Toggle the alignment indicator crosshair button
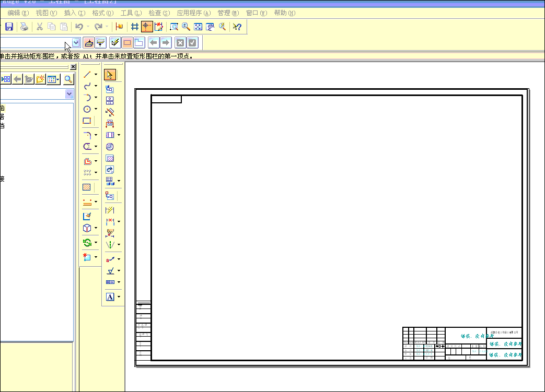The width and height of the screenshot is (545, 392). 147,27
